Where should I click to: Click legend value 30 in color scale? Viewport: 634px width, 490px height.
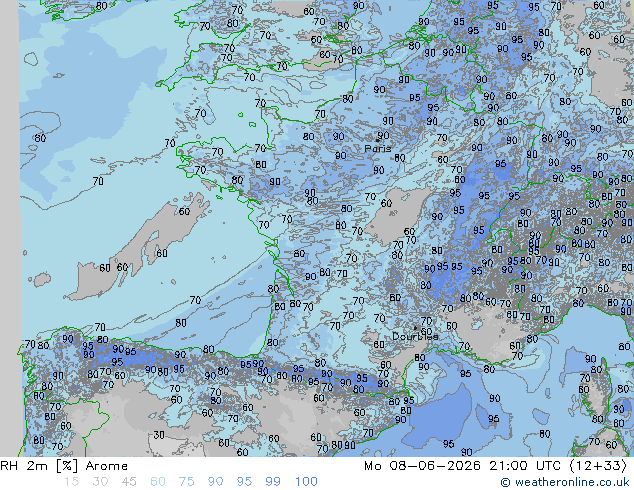[100, 482]
